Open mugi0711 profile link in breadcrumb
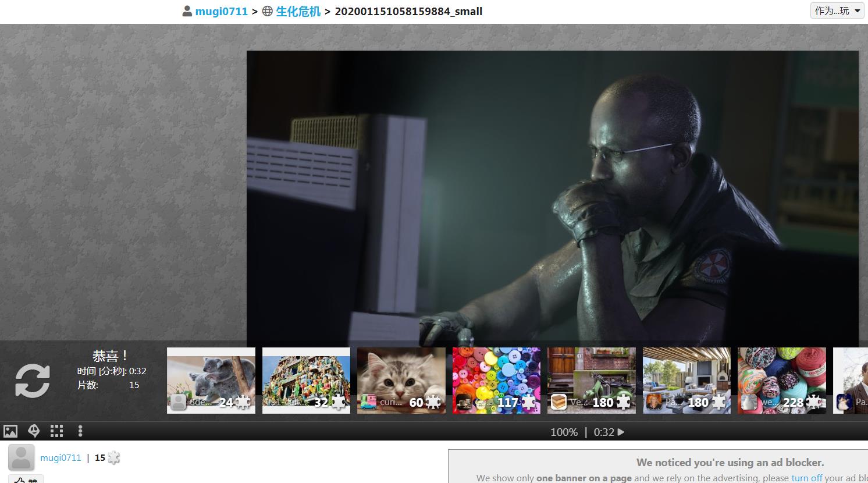The image size is (868, 483). 221,11
